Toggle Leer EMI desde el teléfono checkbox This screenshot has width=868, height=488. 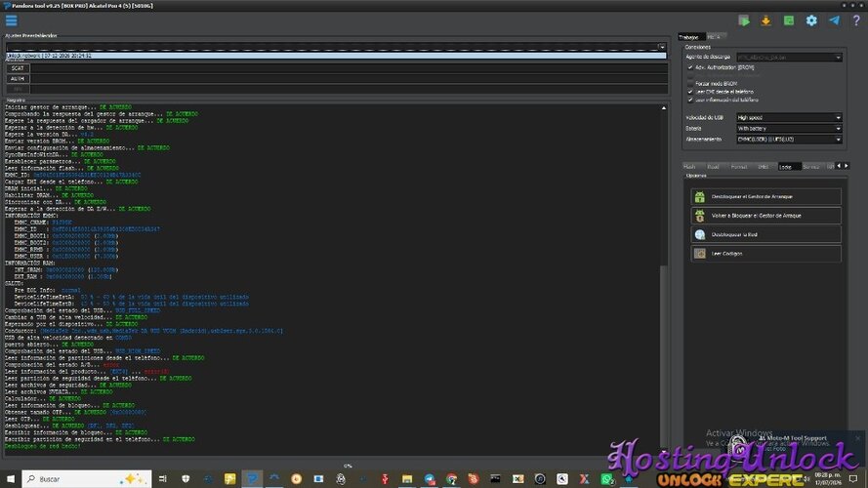click(690, 92)
